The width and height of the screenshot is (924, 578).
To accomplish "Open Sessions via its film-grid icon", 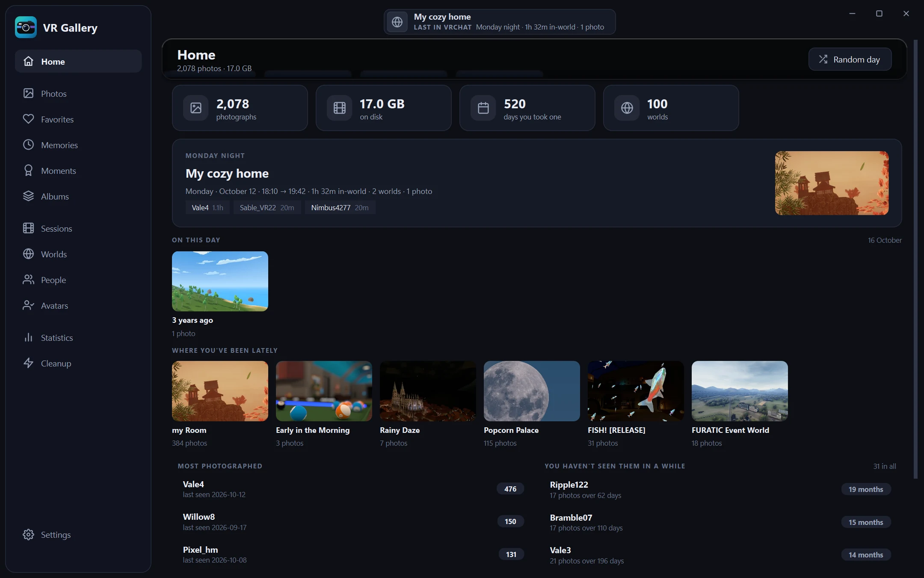I will (x=28, y=228).
